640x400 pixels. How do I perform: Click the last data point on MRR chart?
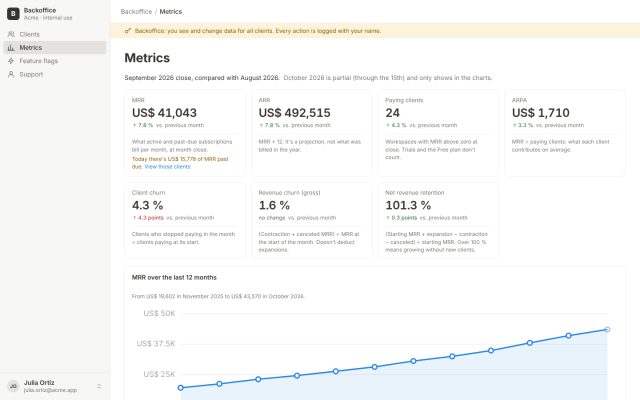607,329
